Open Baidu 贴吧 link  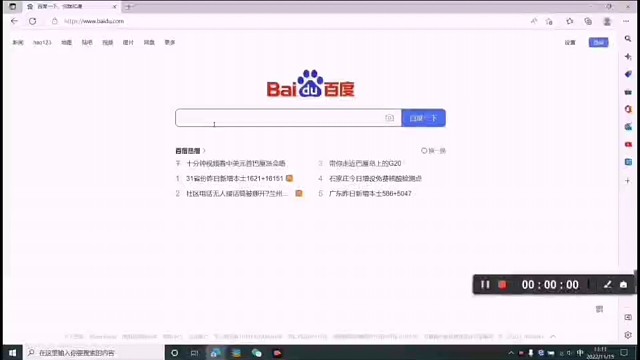(87, 42)
